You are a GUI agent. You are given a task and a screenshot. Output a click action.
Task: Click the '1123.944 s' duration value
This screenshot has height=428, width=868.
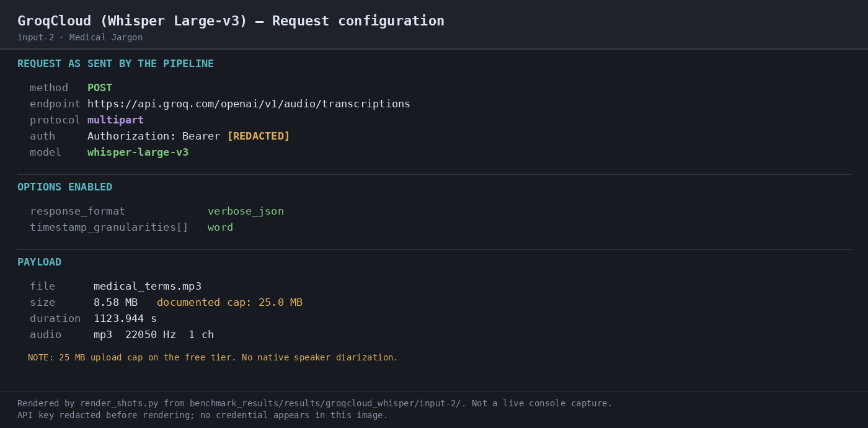point(125,319)
